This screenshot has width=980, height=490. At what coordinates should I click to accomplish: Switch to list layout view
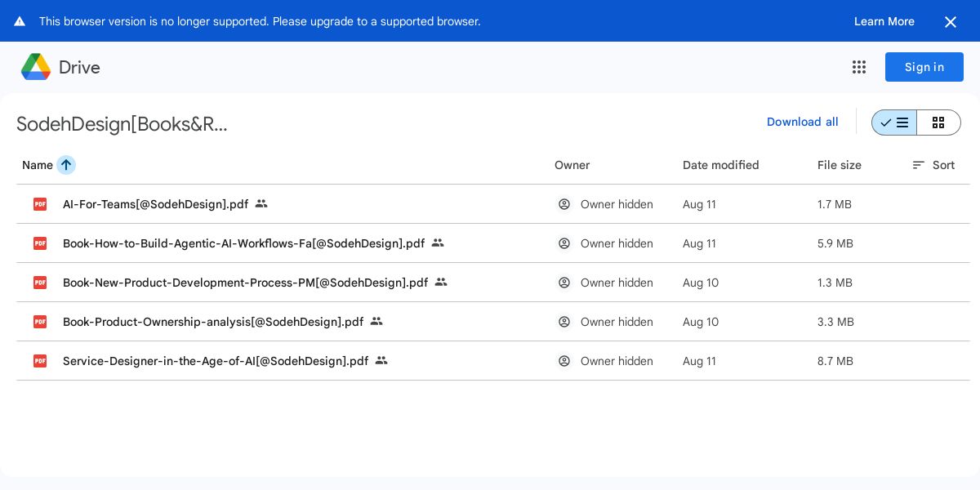point(894,122)
